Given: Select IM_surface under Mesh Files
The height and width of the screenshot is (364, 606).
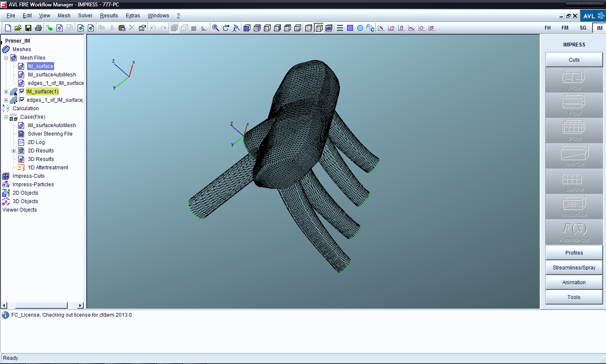Looking at the screenshot, I should 41,66.
